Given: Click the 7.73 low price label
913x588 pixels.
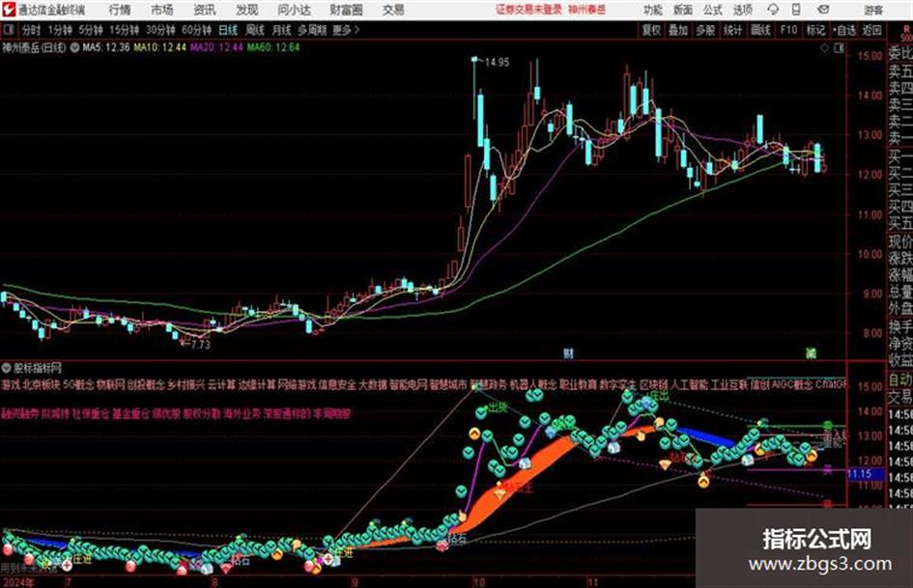Looking at the screenshot, I should 200,344.
